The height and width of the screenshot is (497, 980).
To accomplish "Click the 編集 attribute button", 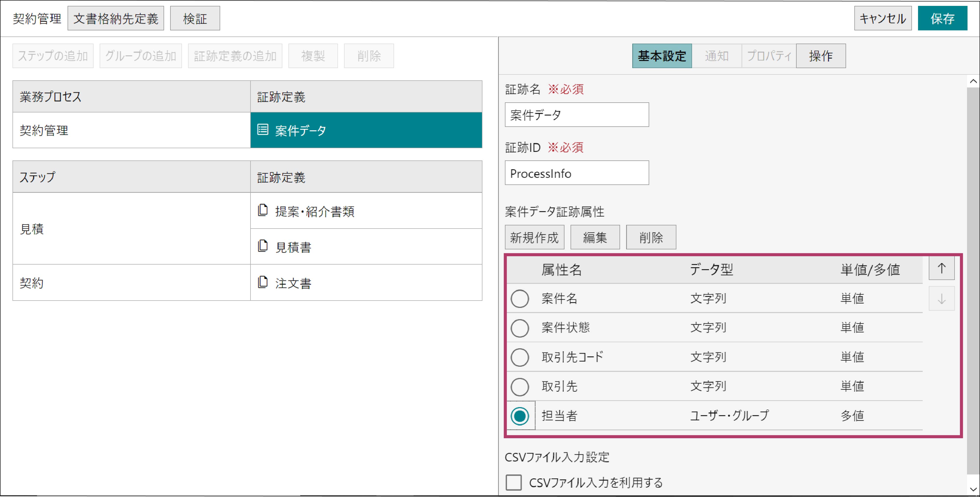I will [x=595, y=237].
